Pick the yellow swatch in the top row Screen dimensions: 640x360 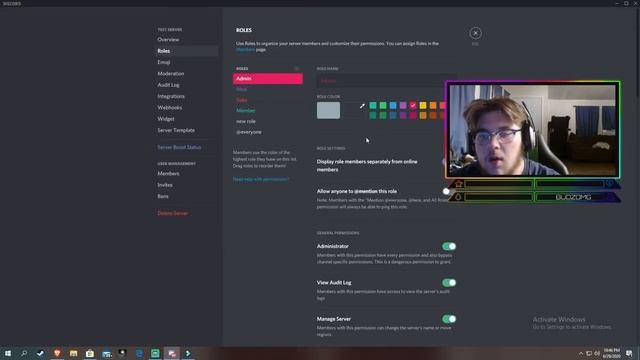click(423, 106)
